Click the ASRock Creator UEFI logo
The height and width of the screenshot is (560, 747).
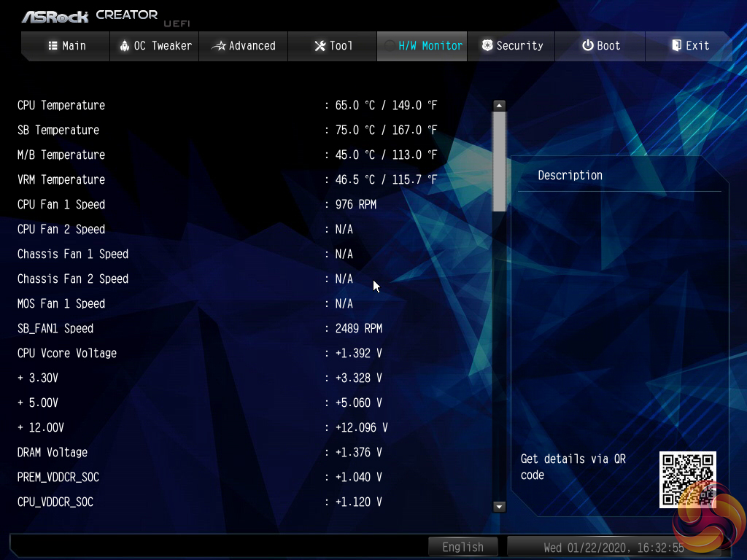106,17
